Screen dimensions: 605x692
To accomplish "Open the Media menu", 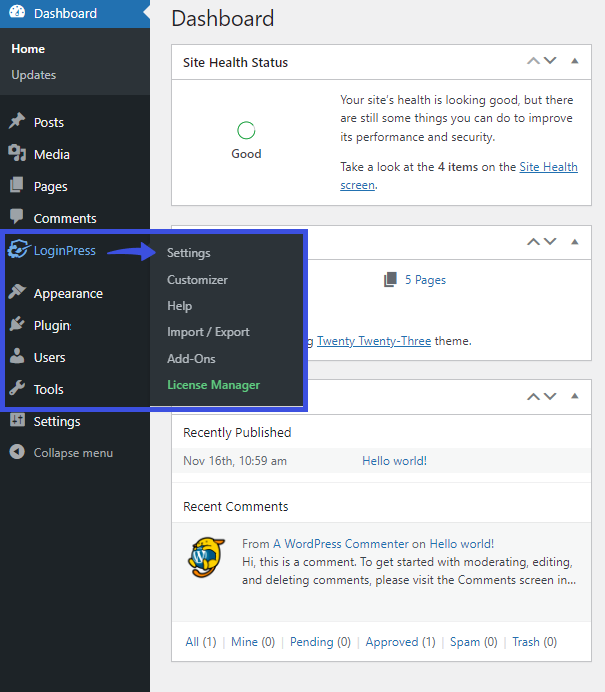I will pyautogui.click(x=52, y=154).
